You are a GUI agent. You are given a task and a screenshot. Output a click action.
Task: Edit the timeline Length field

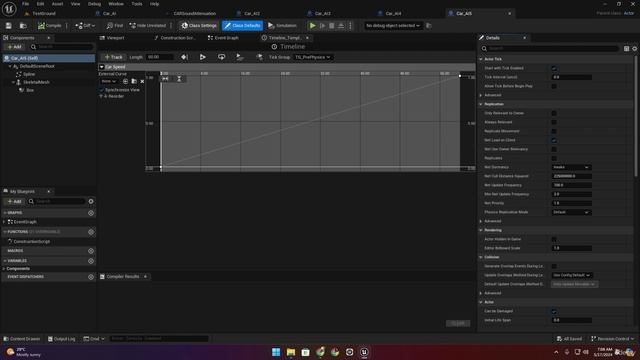160,57
